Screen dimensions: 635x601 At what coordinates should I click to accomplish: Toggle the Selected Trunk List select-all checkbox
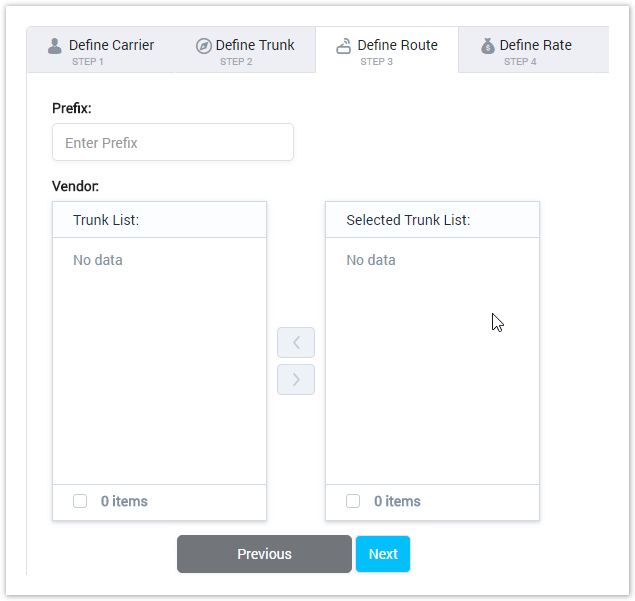[x=353, y=501]
